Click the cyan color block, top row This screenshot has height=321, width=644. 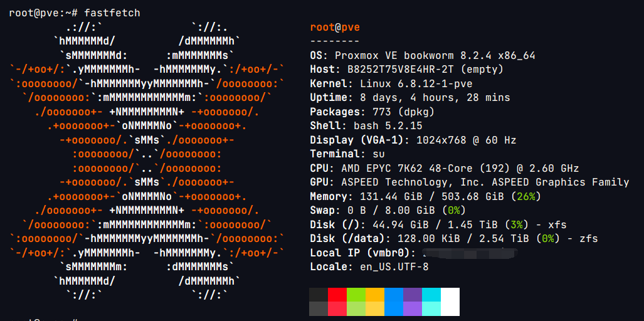point(431,295)
